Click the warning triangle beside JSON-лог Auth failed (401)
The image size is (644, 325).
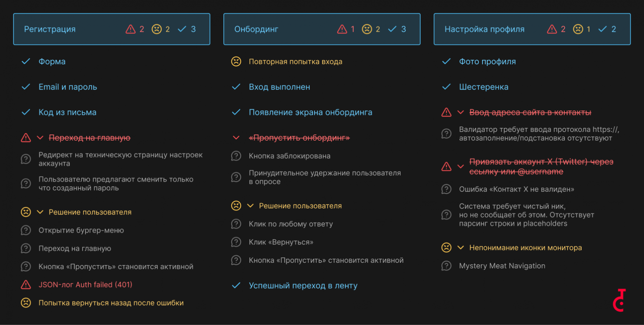click(26, 285)
